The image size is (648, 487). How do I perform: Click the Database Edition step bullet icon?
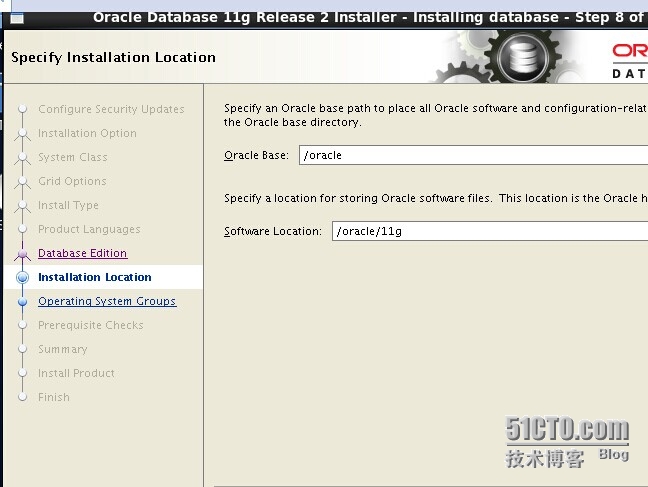[23, 253]
